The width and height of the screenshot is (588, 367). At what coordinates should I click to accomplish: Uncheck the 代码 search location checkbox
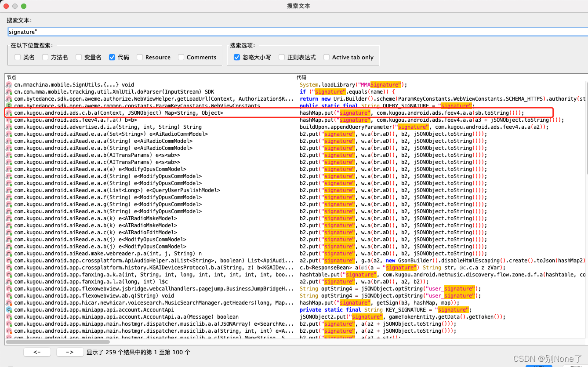[x=112, y=57]
